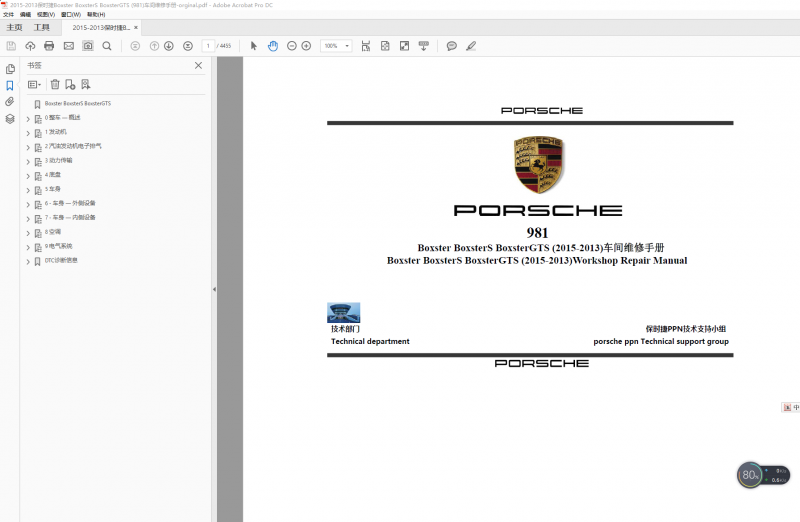Click the find current bookmark icon
800x522 pixels.
coord(85,84)
